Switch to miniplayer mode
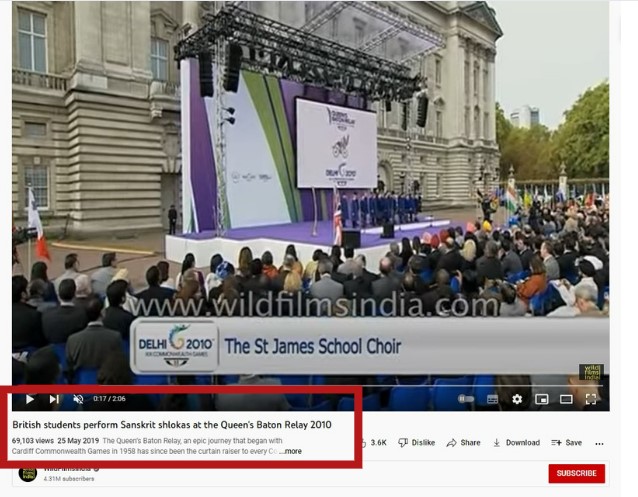Image resolution: width=638 pixels, height=497 pixels. (x=542, y=399)
